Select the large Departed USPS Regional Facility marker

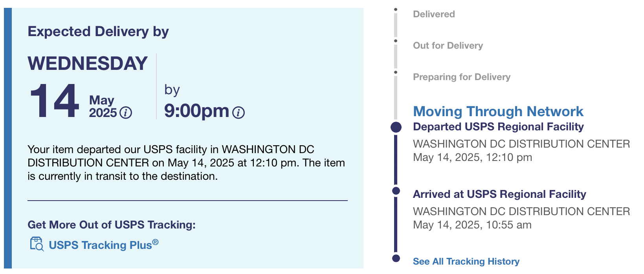(x=396, y=127)
